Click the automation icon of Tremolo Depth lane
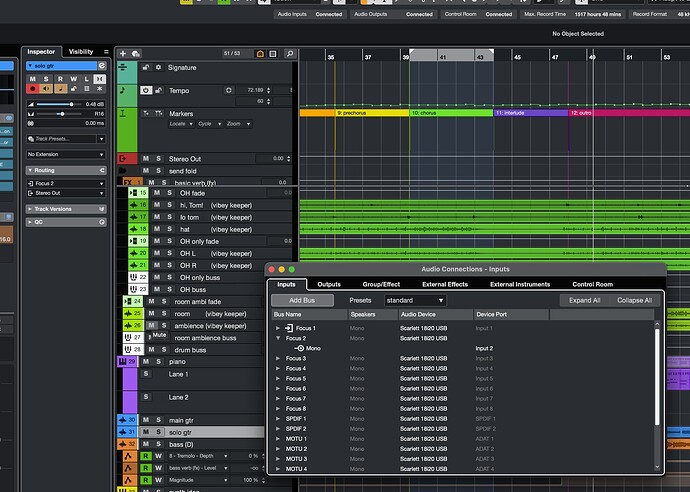 point(129,456)
